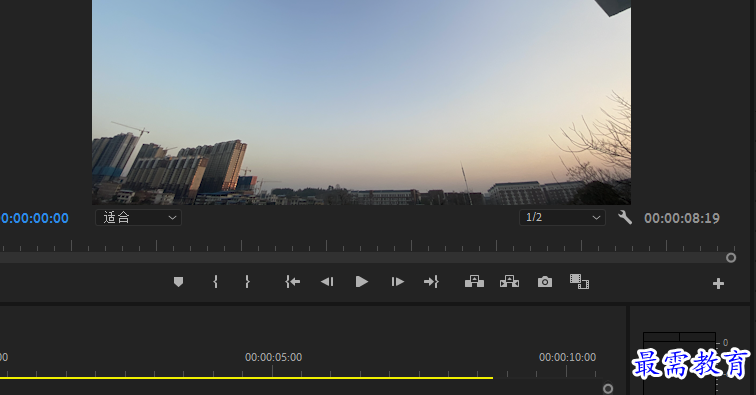Click the yellow render bar in timeline

(x=246, y=378)
